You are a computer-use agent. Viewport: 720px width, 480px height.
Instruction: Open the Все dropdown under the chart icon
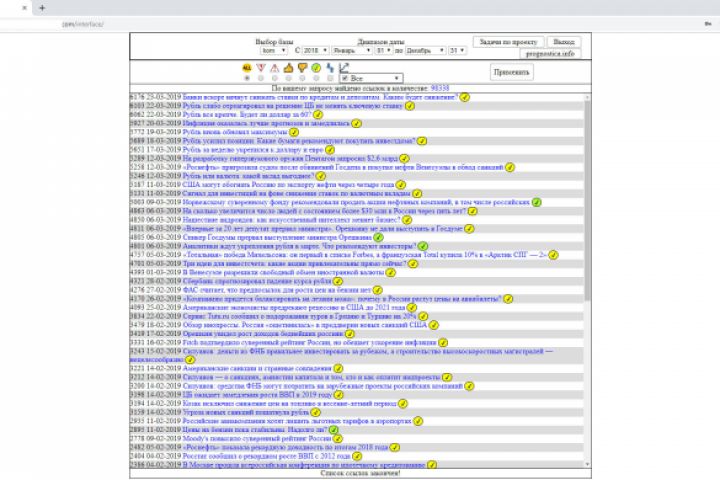[371, 79]
